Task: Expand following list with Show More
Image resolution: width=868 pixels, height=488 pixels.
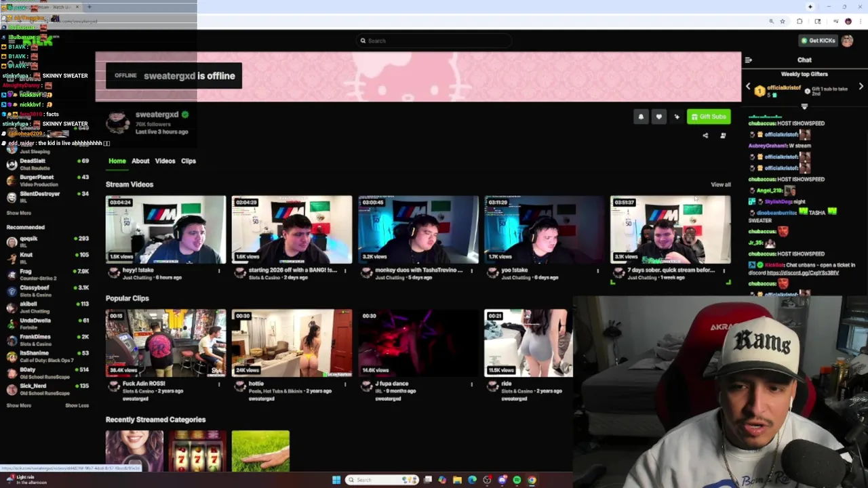Action: 19,213
